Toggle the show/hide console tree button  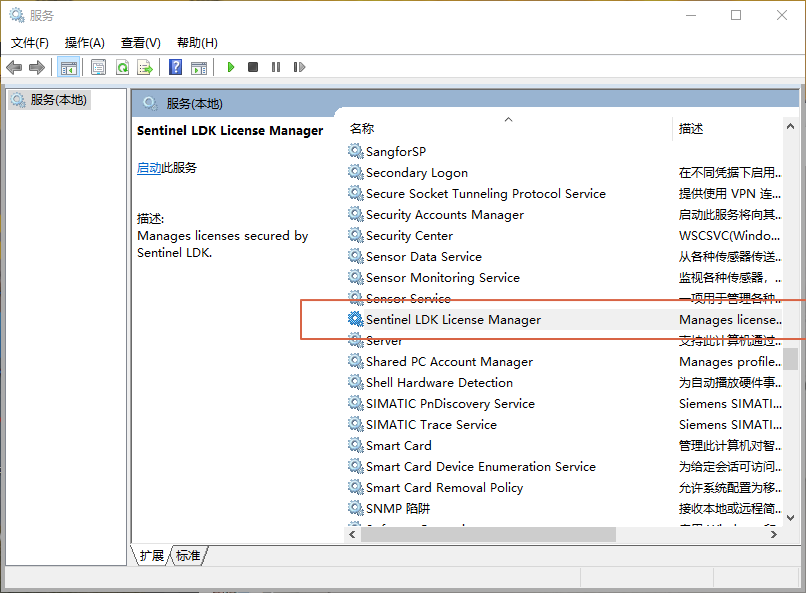coord(69,67)
